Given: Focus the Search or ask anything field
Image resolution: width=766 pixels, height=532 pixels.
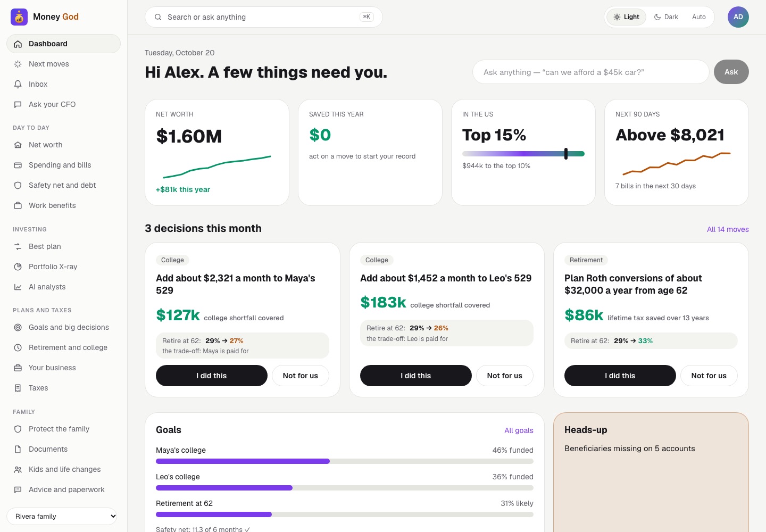Looking at the screenshot, I should [264, 17].
